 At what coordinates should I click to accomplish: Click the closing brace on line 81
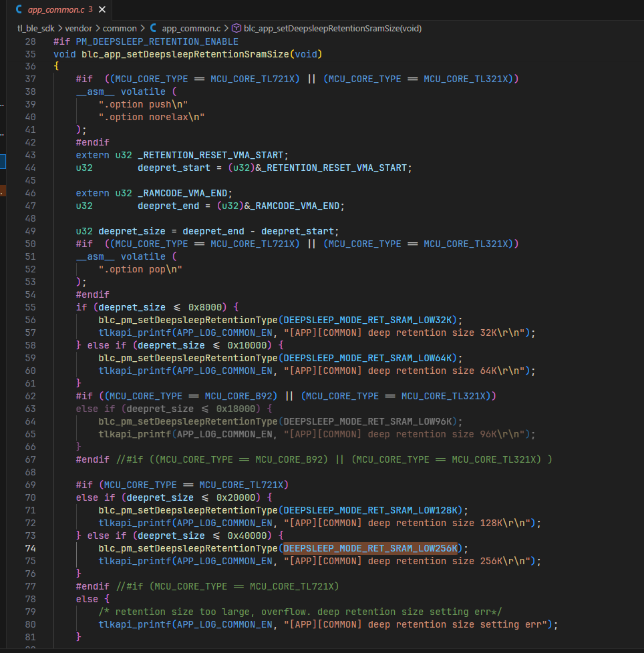pos(79,637)
